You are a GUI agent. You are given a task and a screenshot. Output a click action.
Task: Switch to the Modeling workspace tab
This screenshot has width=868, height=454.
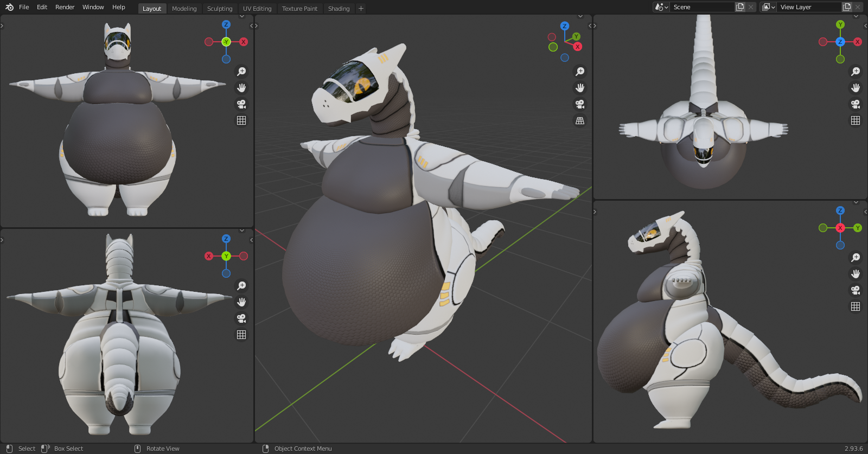(184, 9)
